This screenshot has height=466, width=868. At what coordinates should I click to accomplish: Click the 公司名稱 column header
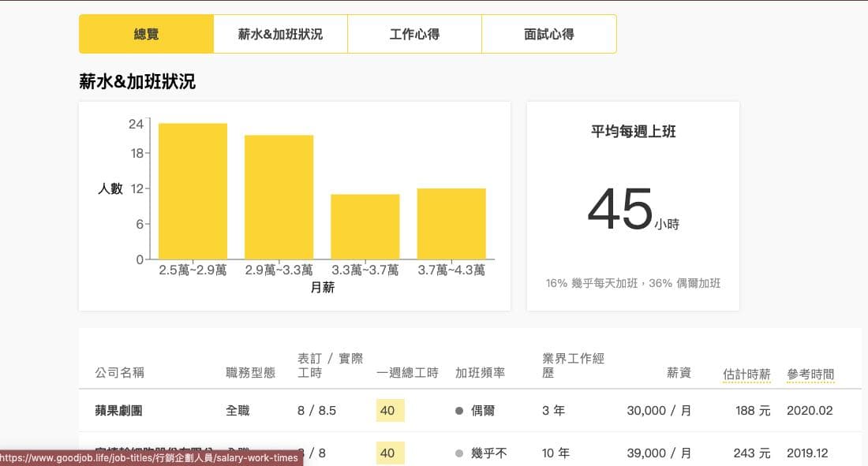(119, 372)
